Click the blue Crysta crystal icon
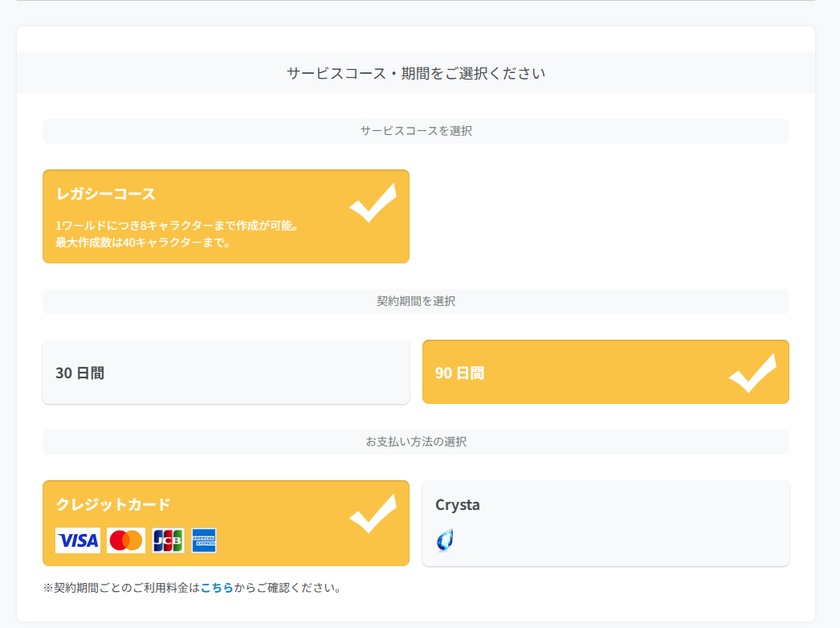This screenshot has width=840, height=628. coord(445,540)
